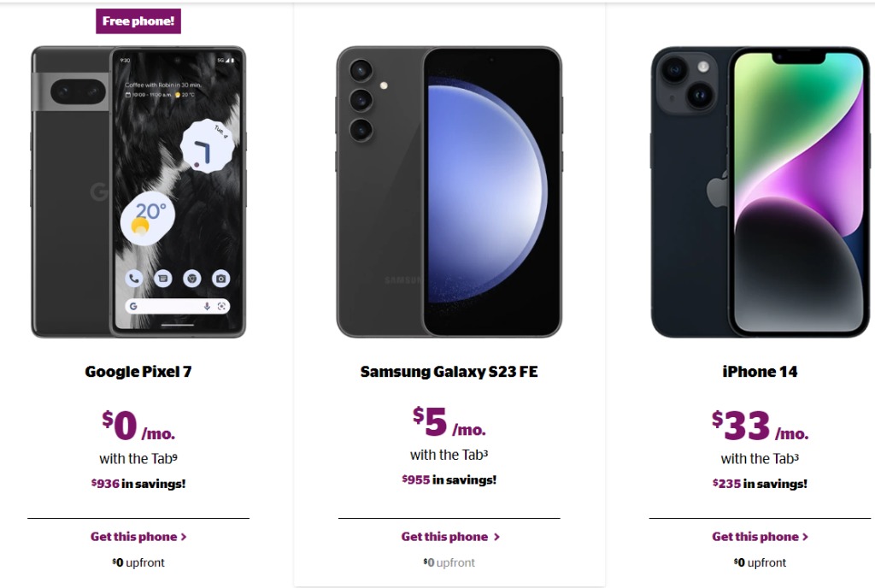
Task: Open the Google Pixel 7 title
Action: 138,372
